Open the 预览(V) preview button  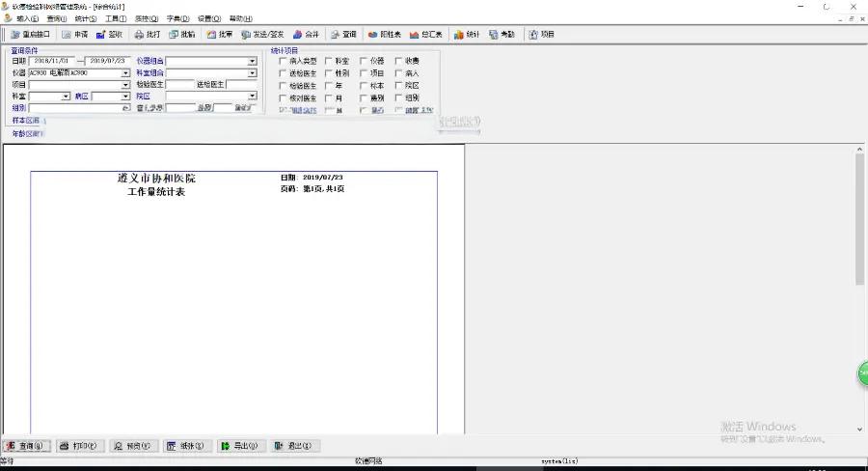[133, 446]
